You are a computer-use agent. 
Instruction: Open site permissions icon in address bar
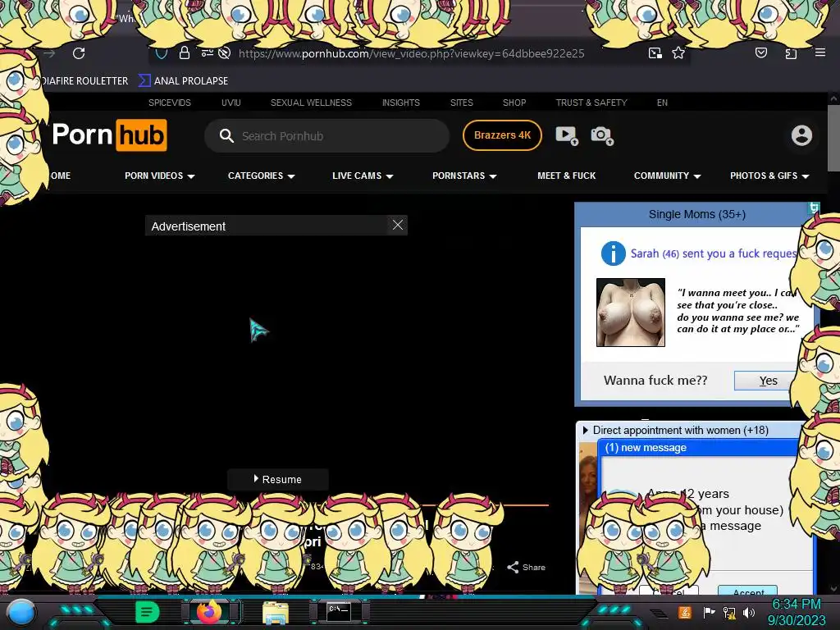coord(207,52)
